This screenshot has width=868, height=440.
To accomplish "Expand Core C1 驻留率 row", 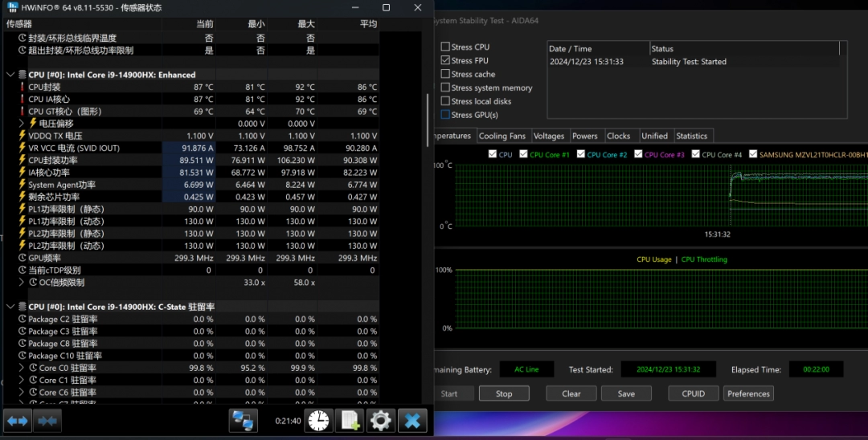I will click(22, 380).
